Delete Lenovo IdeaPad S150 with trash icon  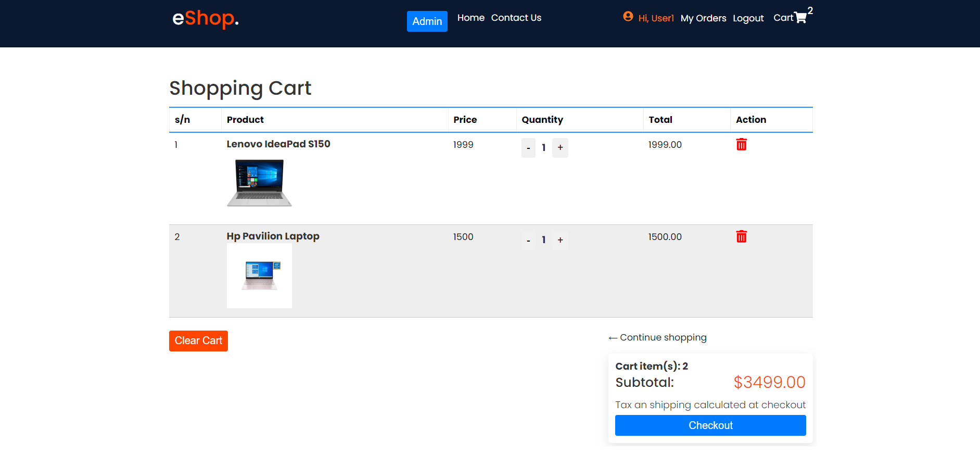point(741,144)
